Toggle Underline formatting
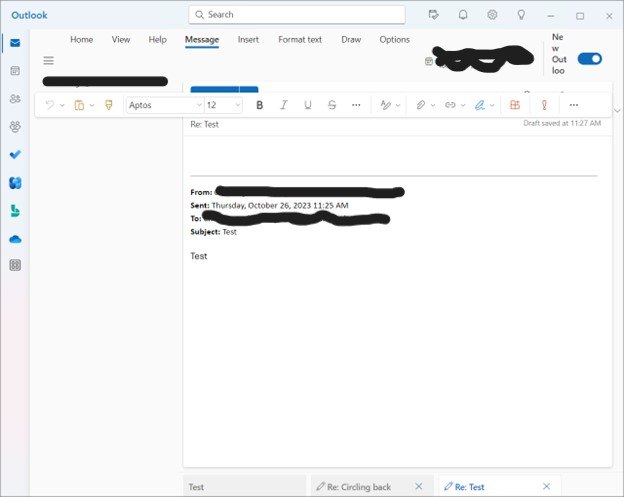The height and width of the screenshot is (497, 624). [x=308, y=105]
